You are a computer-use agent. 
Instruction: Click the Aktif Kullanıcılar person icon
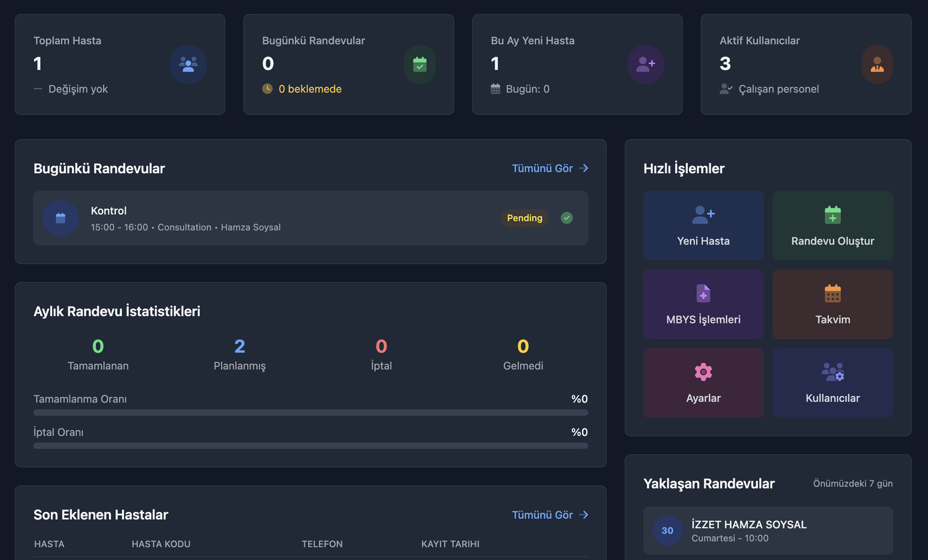[877, 64]
